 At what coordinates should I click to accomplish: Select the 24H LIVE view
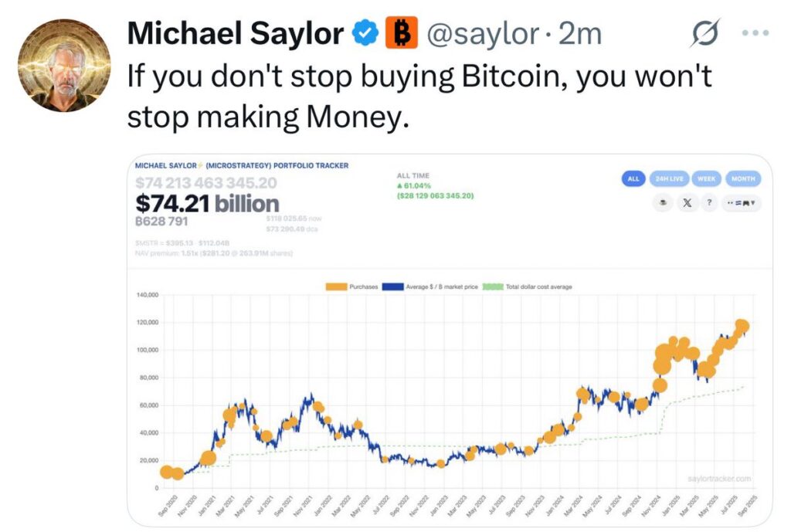(x=670, y=178)
